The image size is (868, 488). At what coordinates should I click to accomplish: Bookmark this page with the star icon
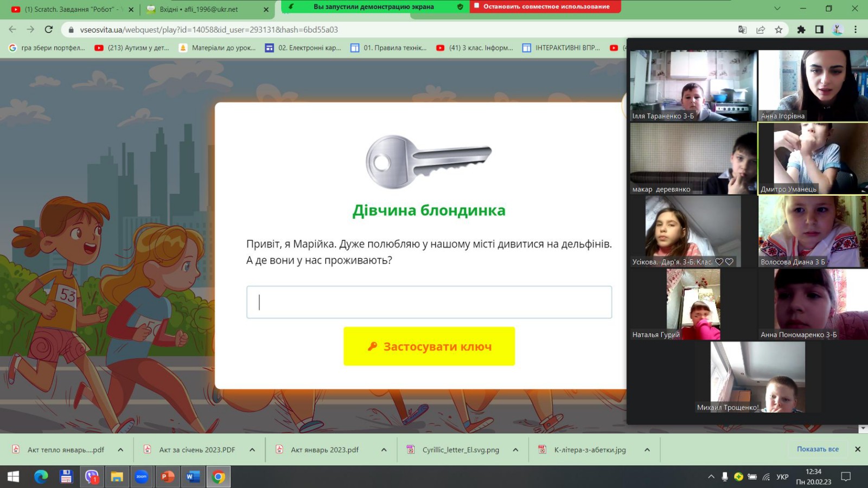click(x=778, y=29)
